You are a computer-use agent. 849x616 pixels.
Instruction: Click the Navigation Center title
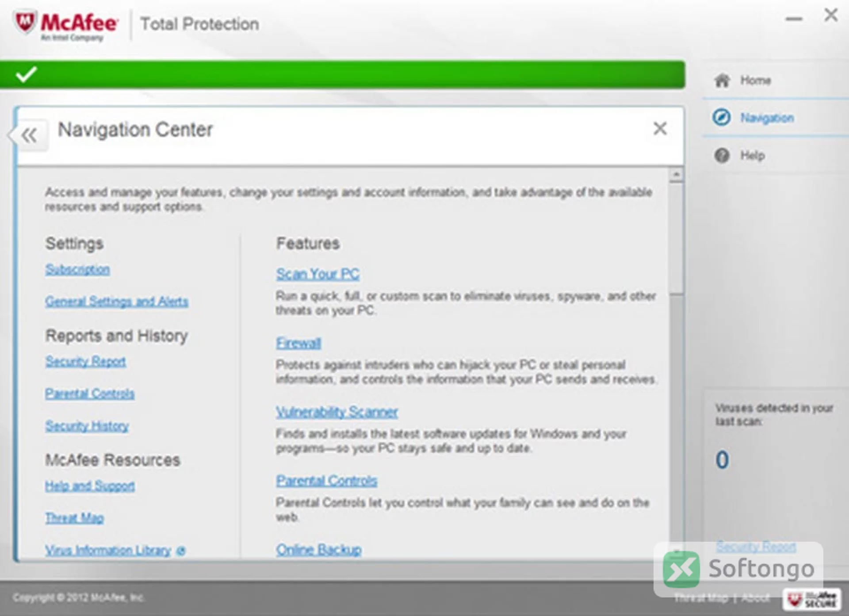135,130
